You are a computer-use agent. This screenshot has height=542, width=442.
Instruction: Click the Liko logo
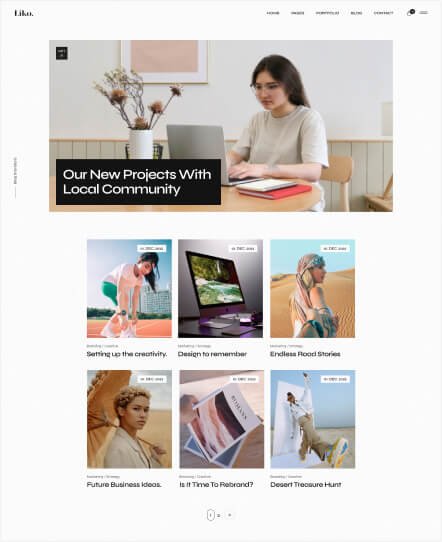tap(24, 13)
